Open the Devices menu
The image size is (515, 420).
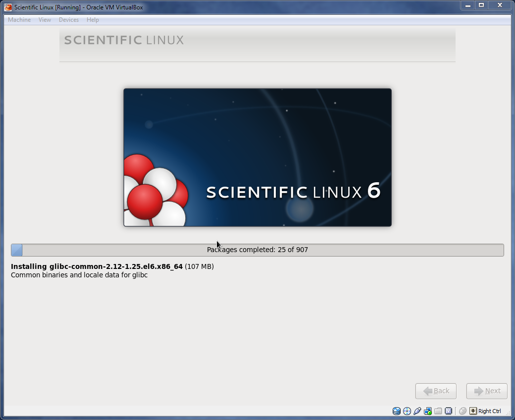tap(69, 20)
